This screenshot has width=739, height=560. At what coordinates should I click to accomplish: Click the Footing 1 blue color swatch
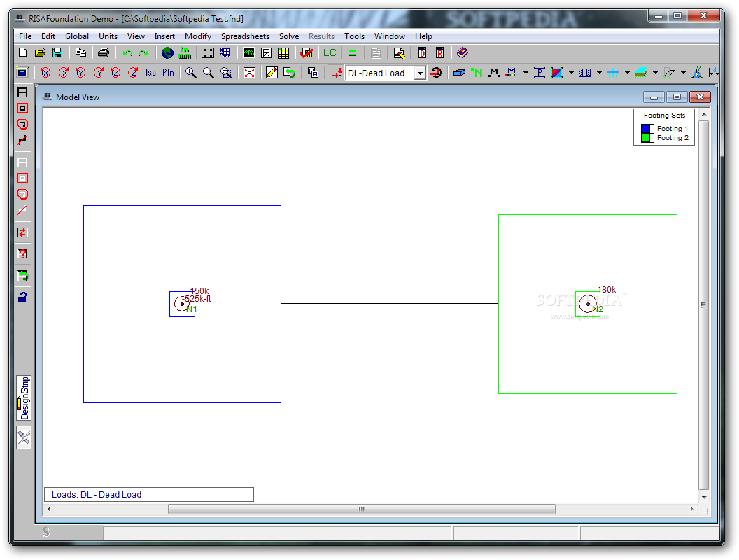[x=646, y=128]
